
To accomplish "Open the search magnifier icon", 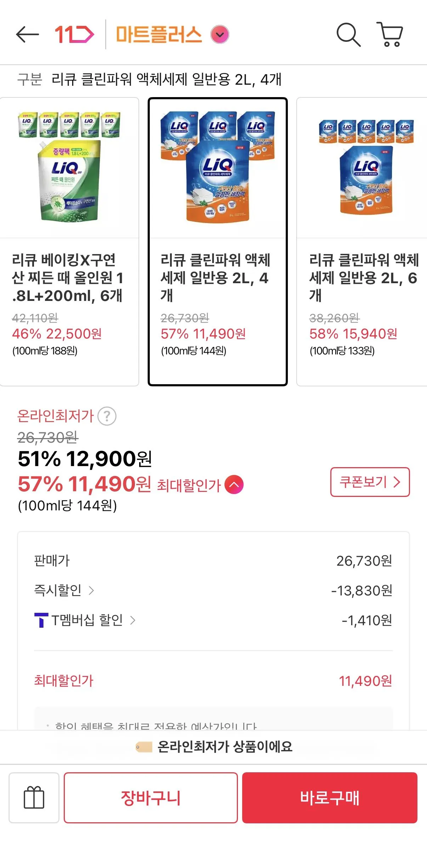I will click(348, 35).
